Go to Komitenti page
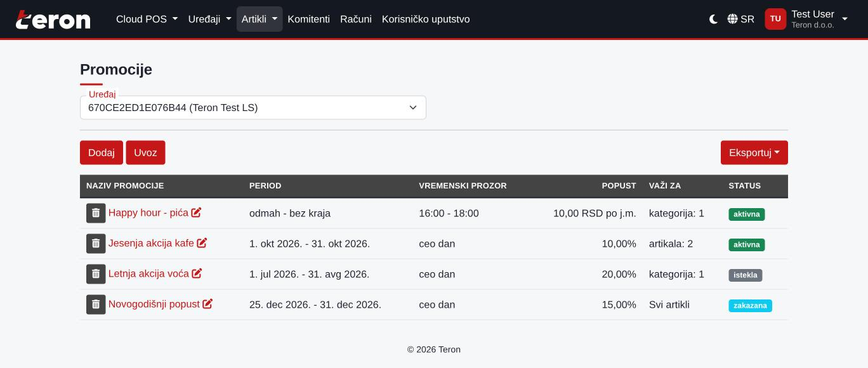 click(x=309, y=19)
